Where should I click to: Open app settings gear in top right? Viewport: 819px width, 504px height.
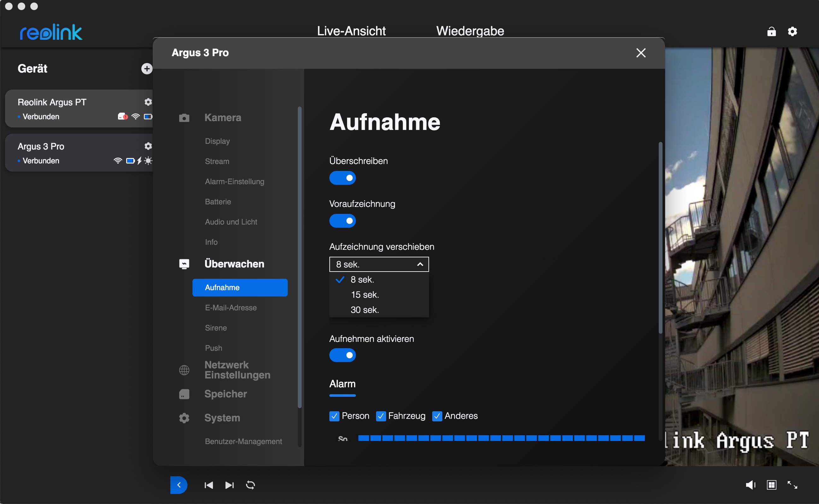(x=792, y=32)
